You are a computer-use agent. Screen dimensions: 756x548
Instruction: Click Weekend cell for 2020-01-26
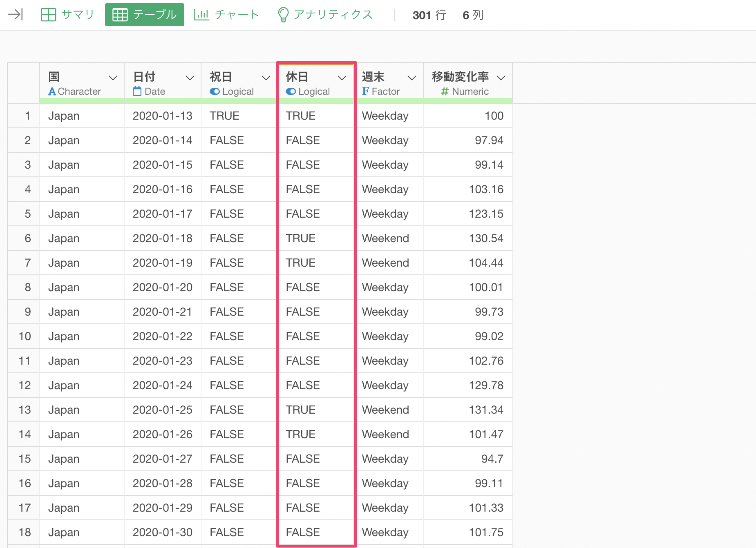pos(389,434)
